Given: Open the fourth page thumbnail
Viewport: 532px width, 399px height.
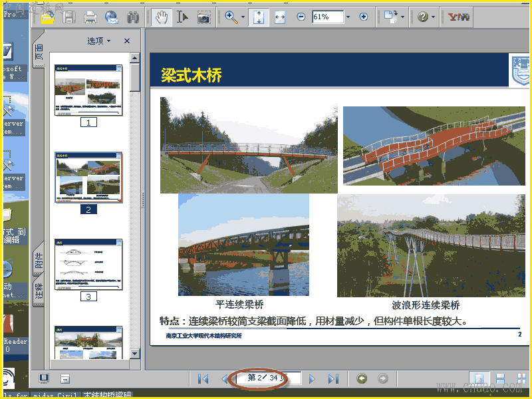Looking at the screenshot, I should coord(88,342).
